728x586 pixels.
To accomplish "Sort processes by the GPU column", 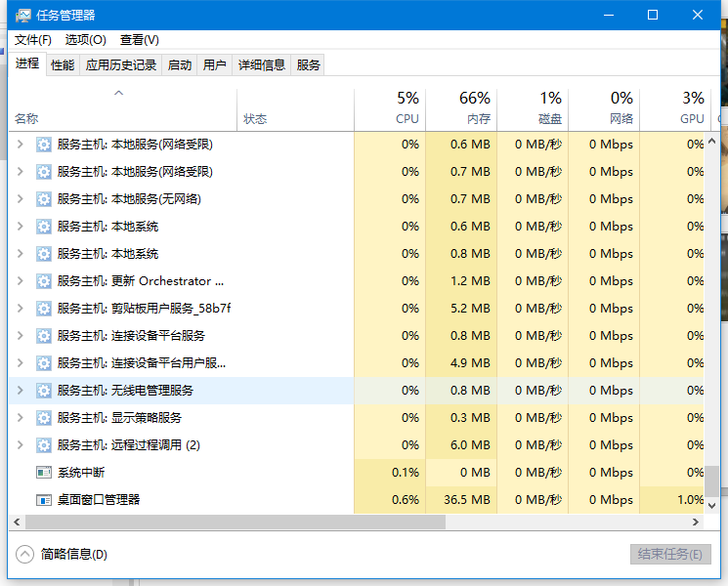I will coord(675,109).
